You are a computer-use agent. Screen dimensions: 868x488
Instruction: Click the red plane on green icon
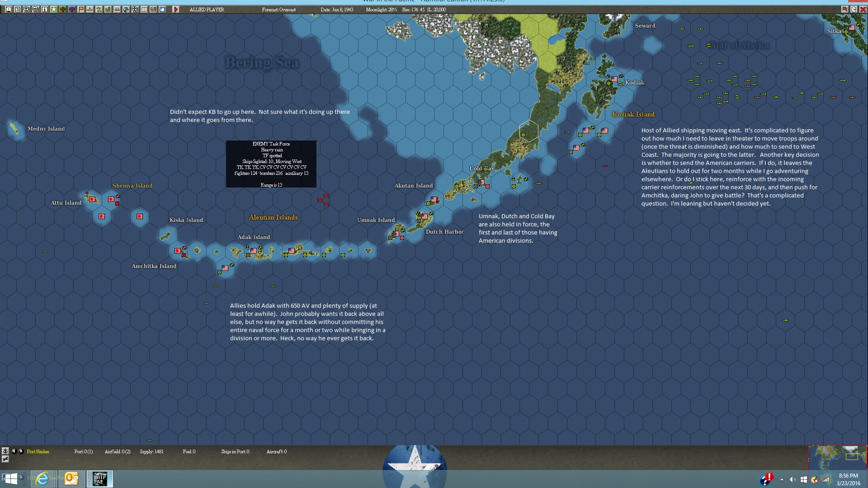click(63, 9)
